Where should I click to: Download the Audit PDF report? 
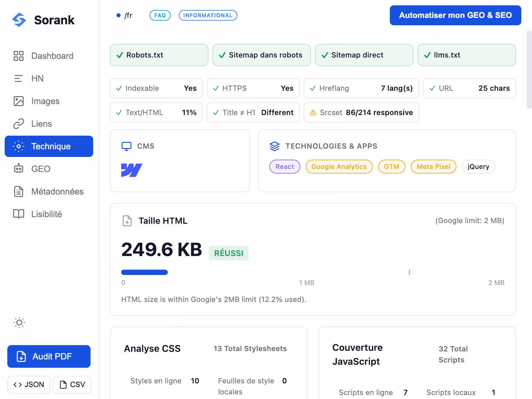(49, 356)
